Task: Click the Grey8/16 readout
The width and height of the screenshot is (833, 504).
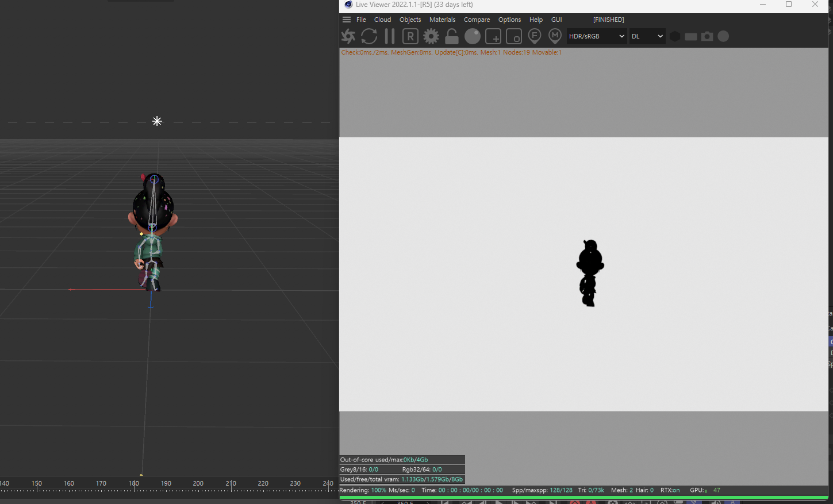Action: point(359,470)
